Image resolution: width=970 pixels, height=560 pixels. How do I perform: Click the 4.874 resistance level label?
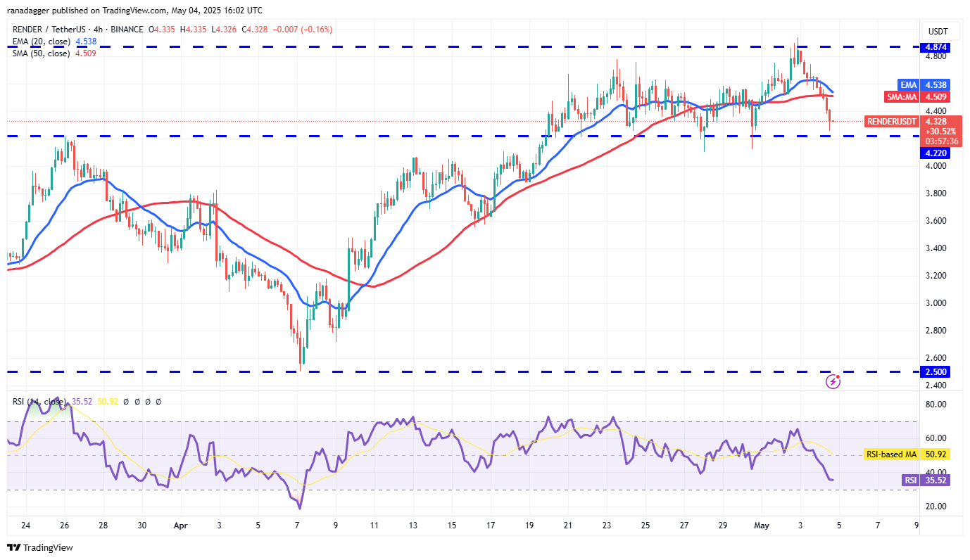[934, 48]
